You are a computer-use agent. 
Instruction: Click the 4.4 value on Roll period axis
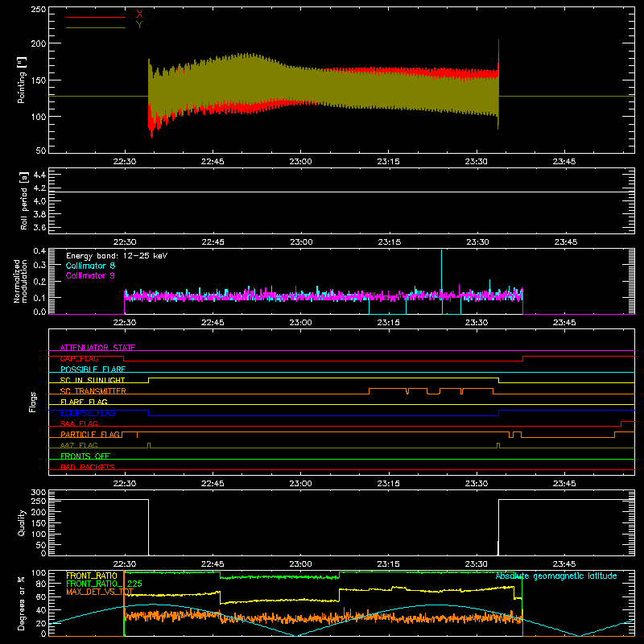click(x=39, y=175)
